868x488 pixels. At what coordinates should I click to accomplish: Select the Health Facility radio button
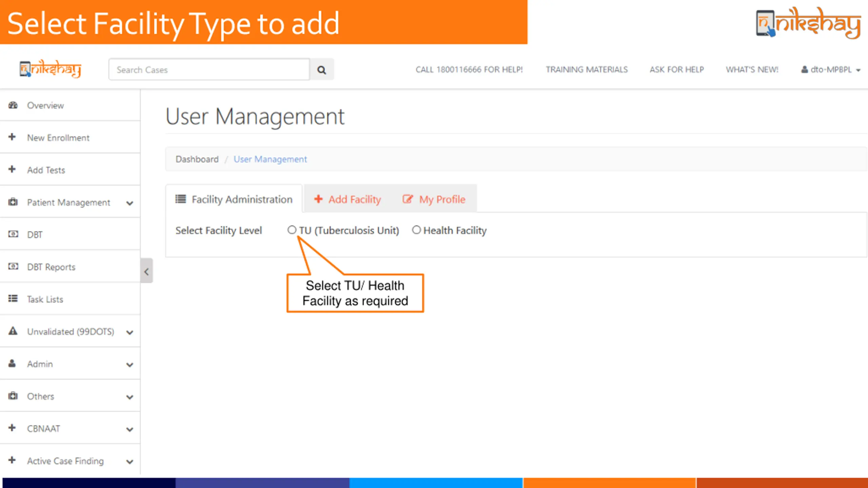tap(416, 230)
